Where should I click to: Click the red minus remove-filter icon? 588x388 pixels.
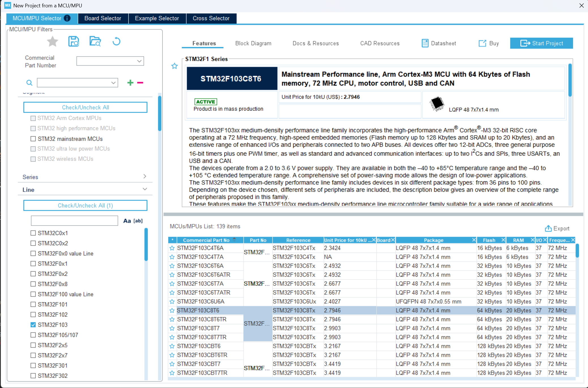[x=140, y=83]
